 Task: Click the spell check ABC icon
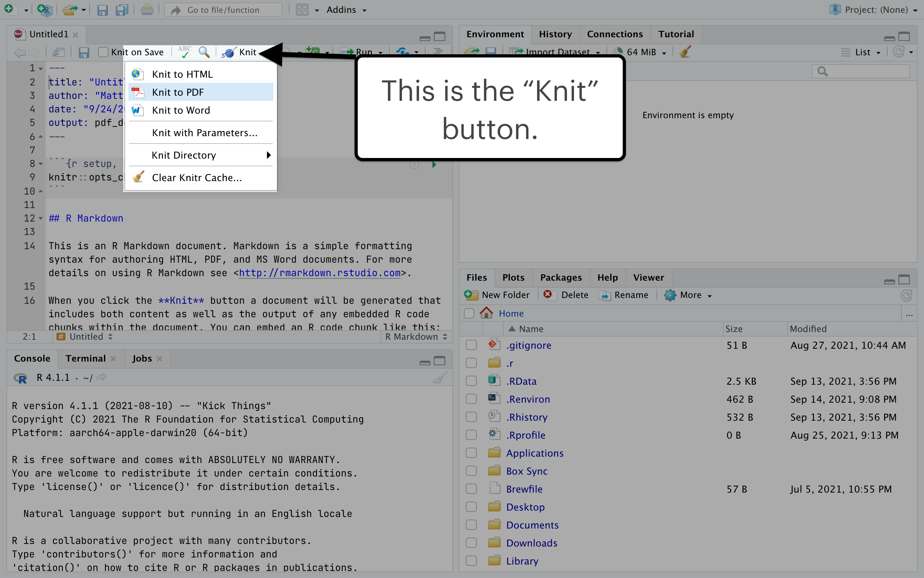185,52
